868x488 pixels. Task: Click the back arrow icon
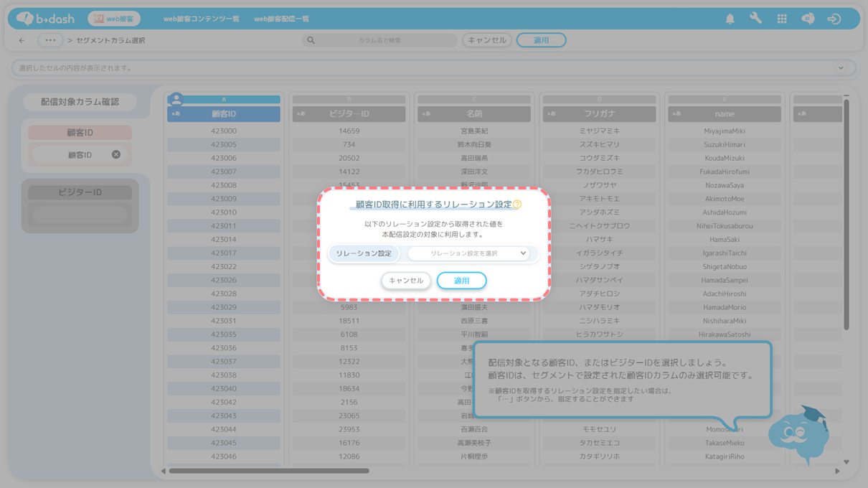[x=22, y=41]
